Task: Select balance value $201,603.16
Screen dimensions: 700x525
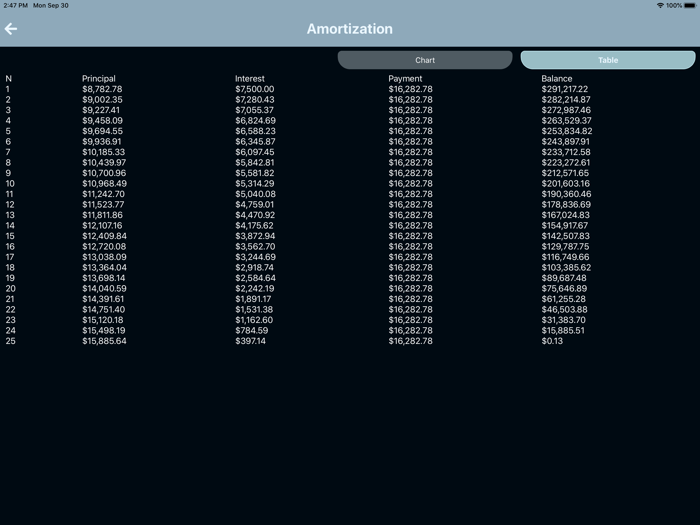Action: coord(566,183)
